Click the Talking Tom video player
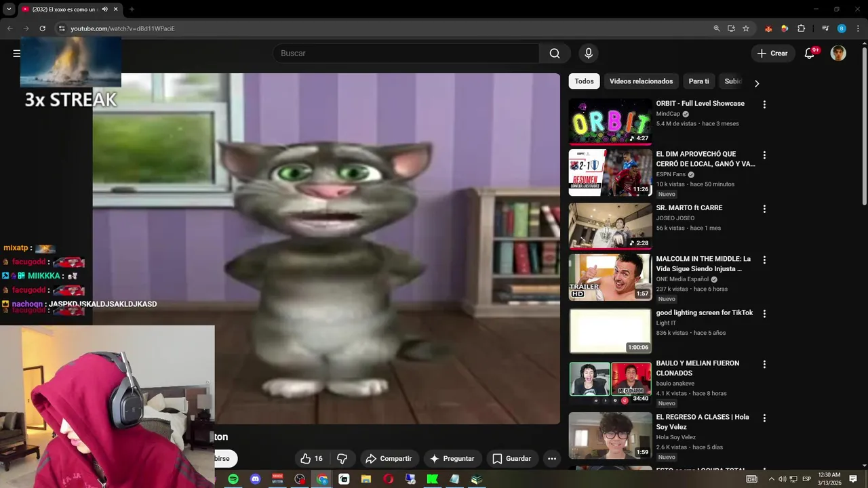Screen dimensions: 868x488 [326, 249]
